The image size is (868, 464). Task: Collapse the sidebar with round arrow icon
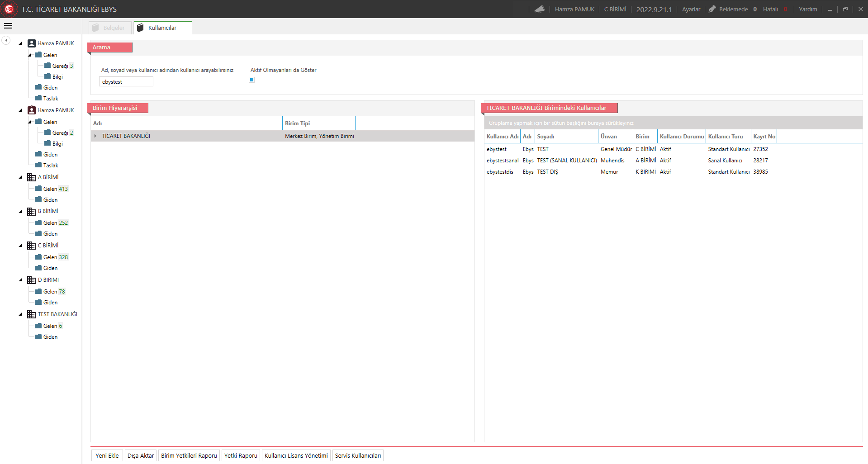tap(6, 40)
